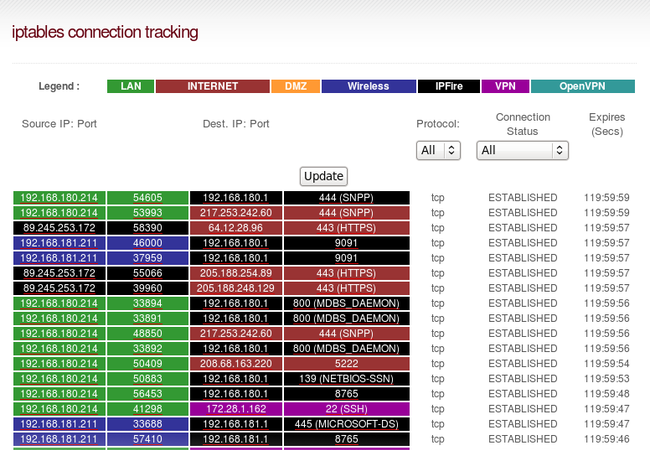Click tcp protocol in the 208.68.163.220 row

coord(438,364)
